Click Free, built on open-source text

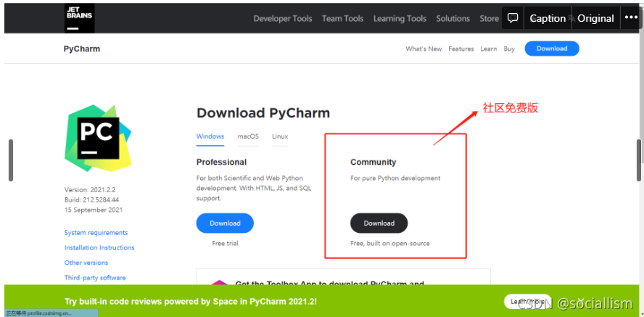(389, 243)
